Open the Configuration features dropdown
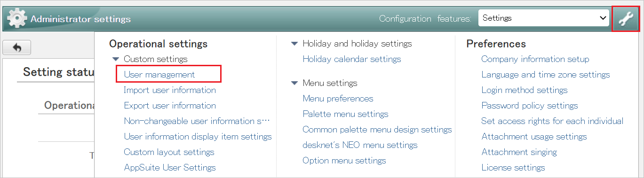Screen dimensions: 644x178 click(544, 18)
